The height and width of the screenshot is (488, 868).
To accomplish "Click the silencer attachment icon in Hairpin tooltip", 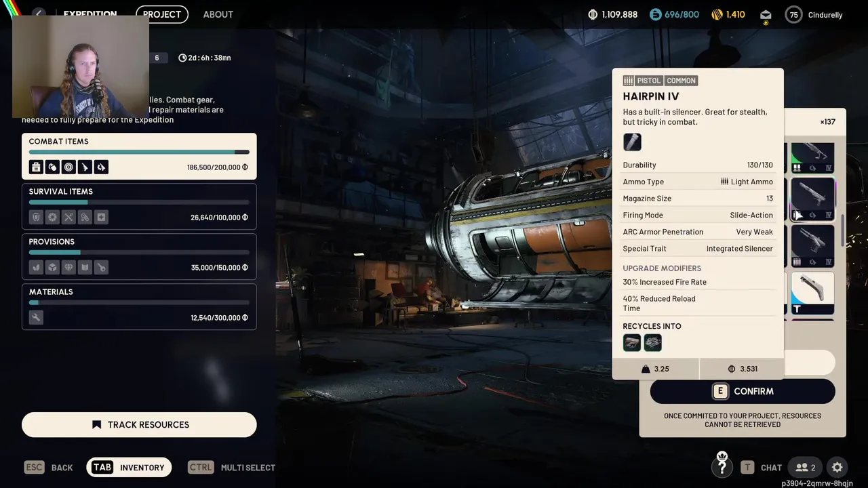I will [x=632, y=142].
